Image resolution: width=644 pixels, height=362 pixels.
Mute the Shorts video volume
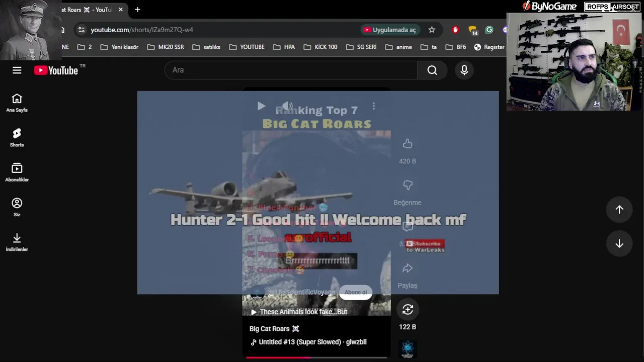point(287,106)
